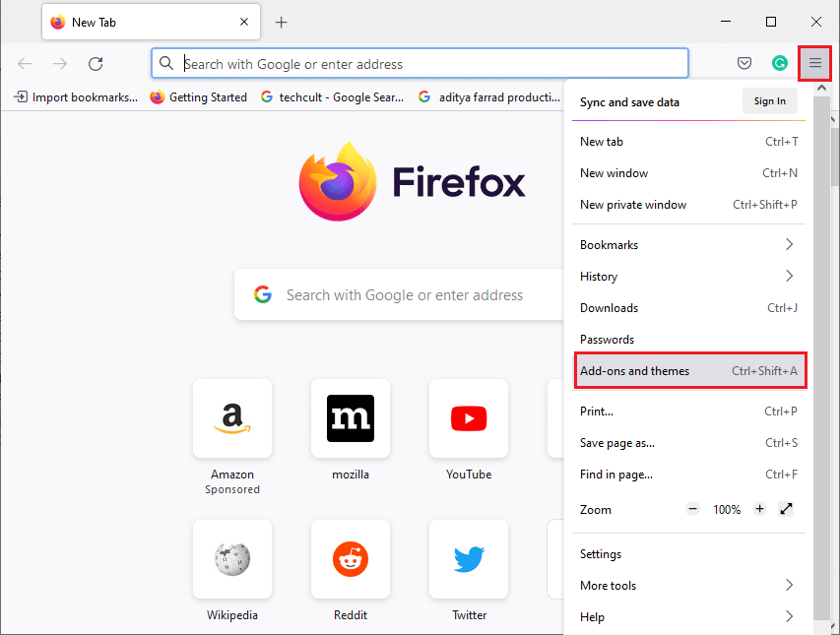Click Sign In button in menu
Viewport: 840px width, 635px height.
pyautogui.click(x=770, y=101)
